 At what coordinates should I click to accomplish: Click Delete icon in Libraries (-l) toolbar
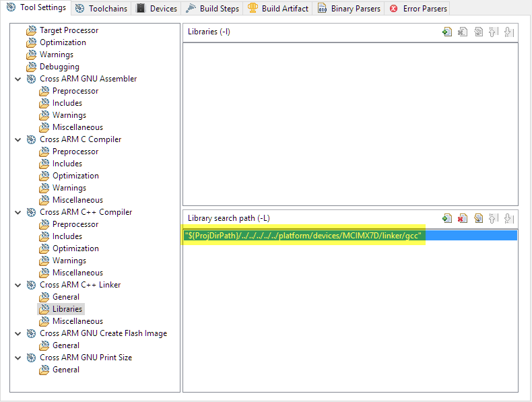point(463,32)
